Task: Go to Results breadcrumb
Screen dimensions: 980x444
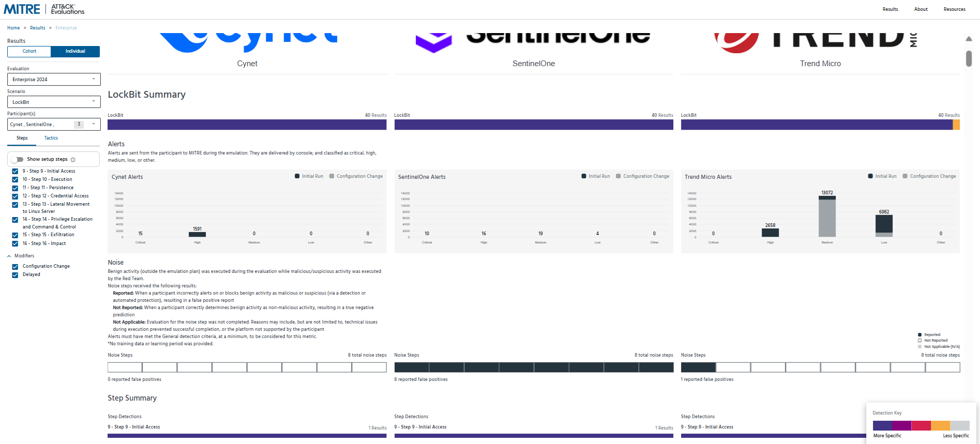Action: (38, 28)
